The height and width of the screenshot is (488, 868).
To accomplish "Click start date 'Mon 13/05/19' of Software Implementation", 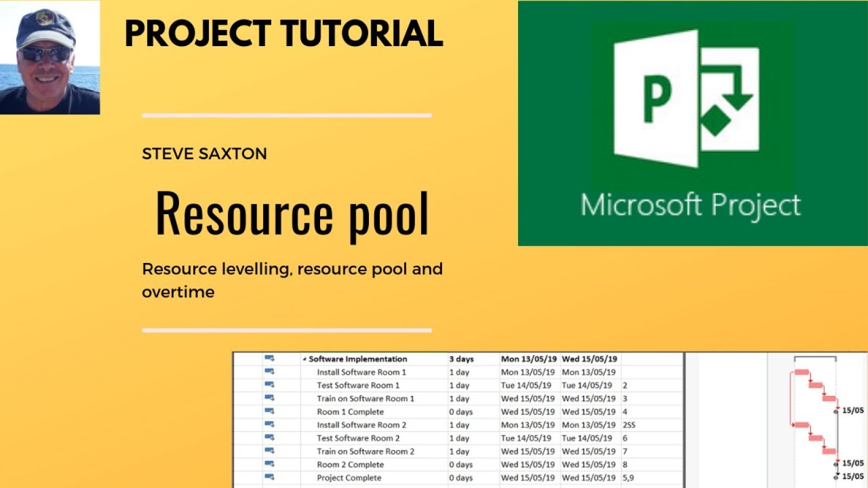I will pos(528,359).
